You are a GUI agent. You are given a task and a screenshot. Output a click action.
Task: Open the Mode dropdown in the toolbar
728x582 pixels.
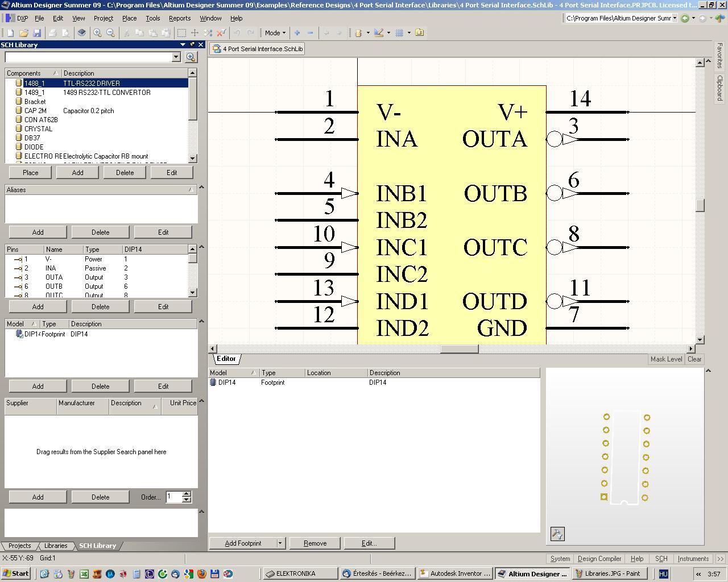275,33
